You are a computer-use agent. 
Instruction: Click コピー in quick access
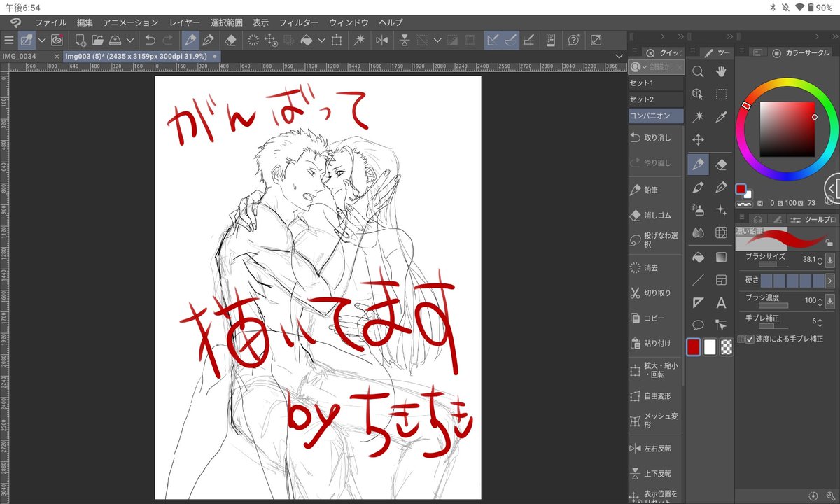tap(654, 318)
